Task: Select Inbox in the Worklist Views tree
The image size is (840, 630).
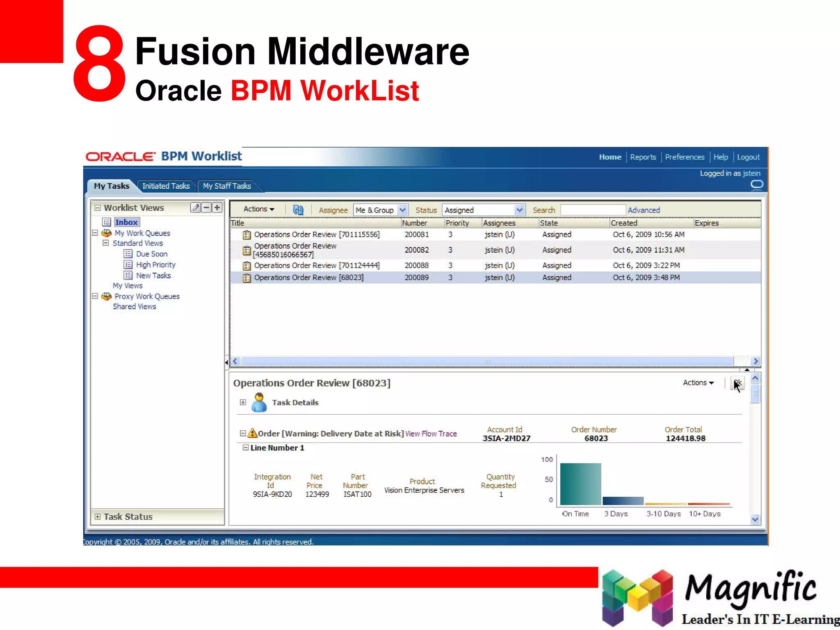Action: (x=126, y=222)
